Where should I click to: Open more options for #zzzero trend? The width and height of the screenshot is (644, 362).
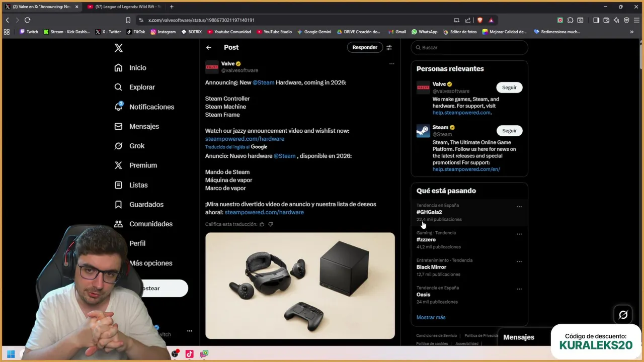click(519, 234)
